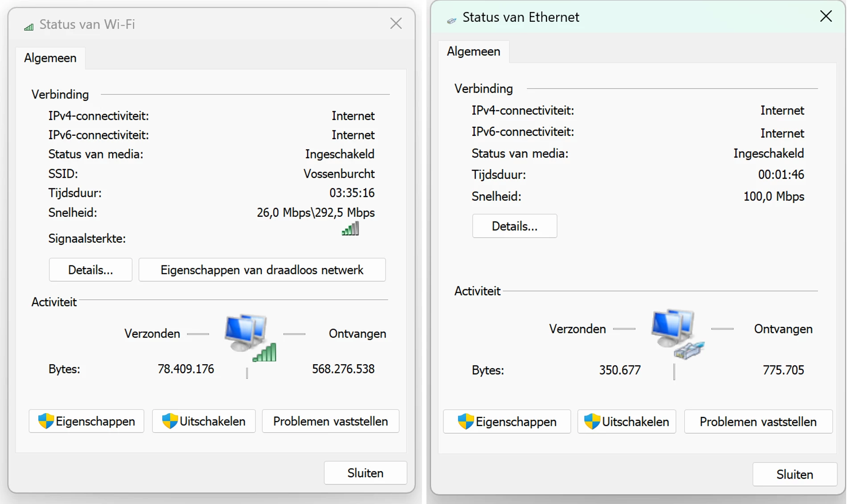Select the Algemeen tab in Ethernet status
Image resolution: width=856 pixels, height=504 pixels.
point(473,52)
